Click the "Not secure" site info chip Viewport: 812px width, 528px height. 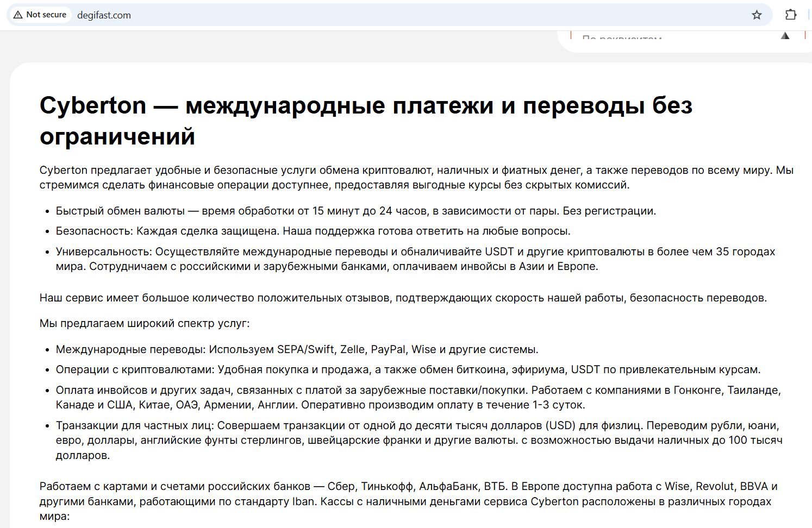(40, 15)
